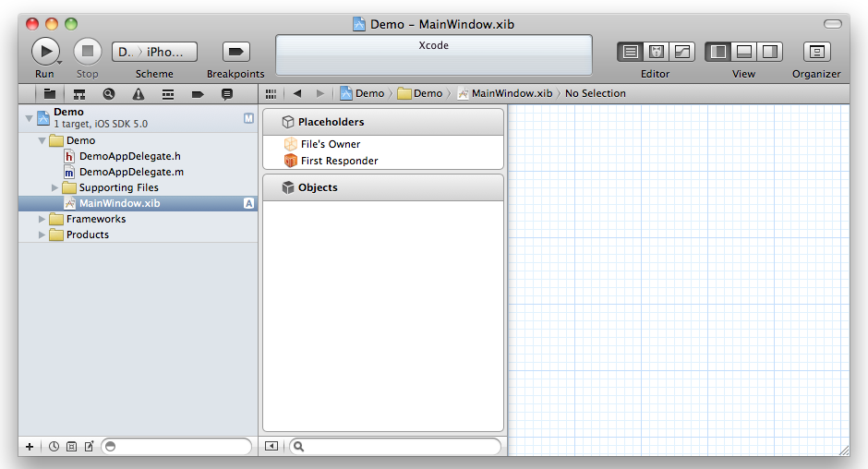Click the Placeholders section header

pos(383,122)
